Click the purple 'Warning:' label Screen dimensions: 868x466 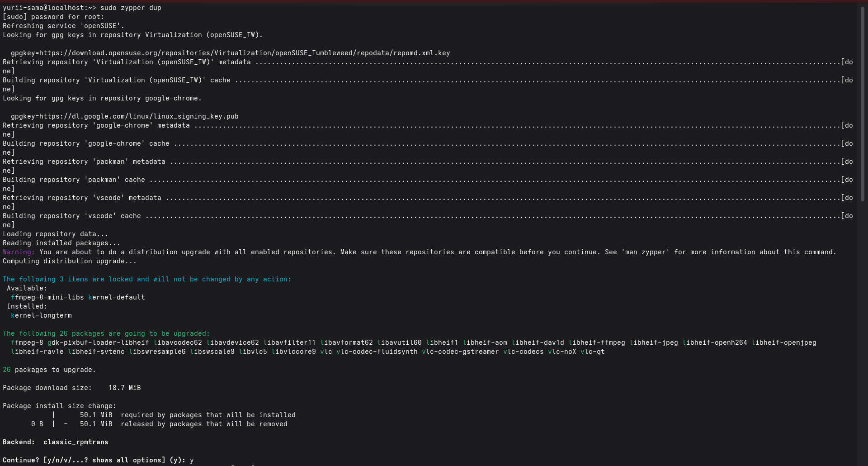[x=18, y=252]
